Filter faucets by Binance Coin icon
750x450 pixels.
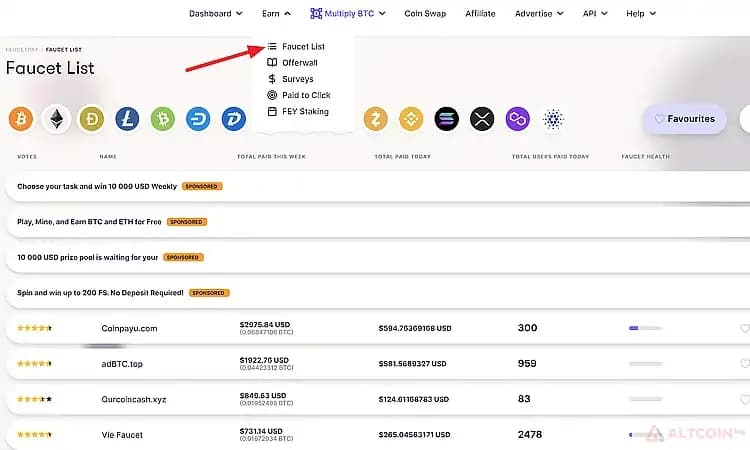pos(411,119)
